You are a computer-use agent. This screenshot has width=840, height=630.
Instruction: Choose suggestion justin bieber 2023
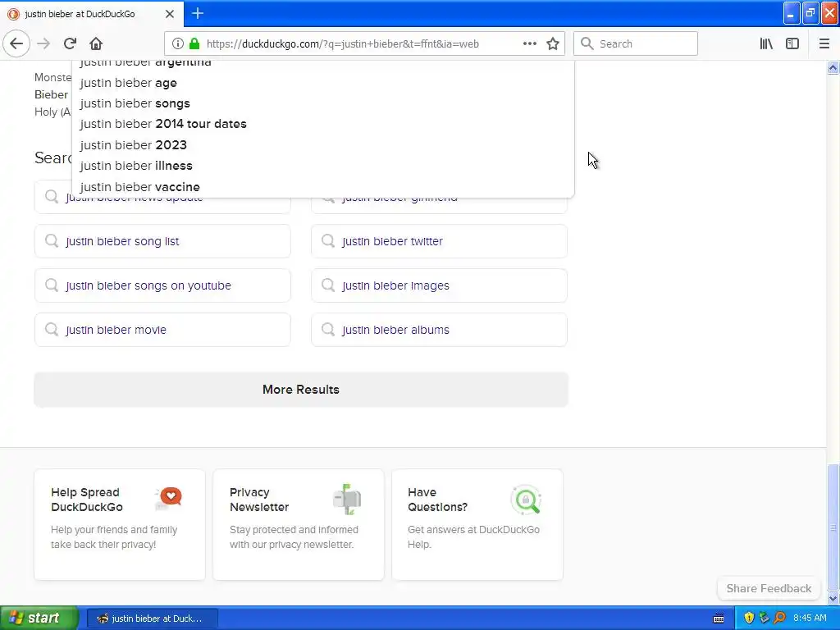point(323,144)
